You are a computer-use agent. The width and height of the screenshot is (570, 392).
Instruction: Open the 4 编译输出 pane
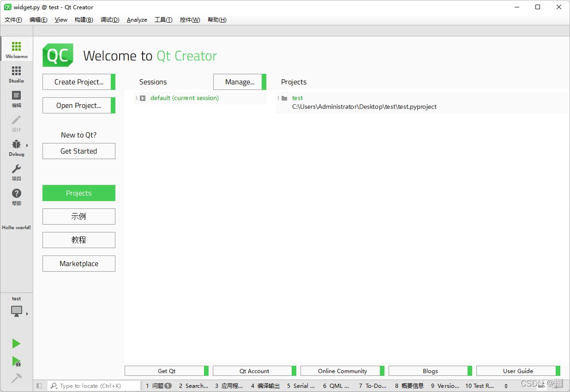(x=265, y=386)
